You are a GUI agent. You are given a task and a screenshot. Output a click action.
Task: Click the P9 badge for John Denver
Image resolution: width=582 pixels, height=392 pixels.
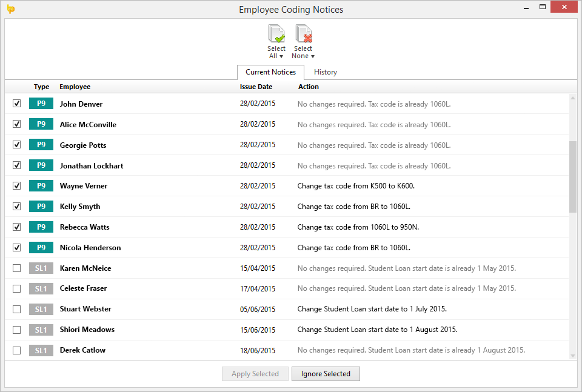click(41, 104)
